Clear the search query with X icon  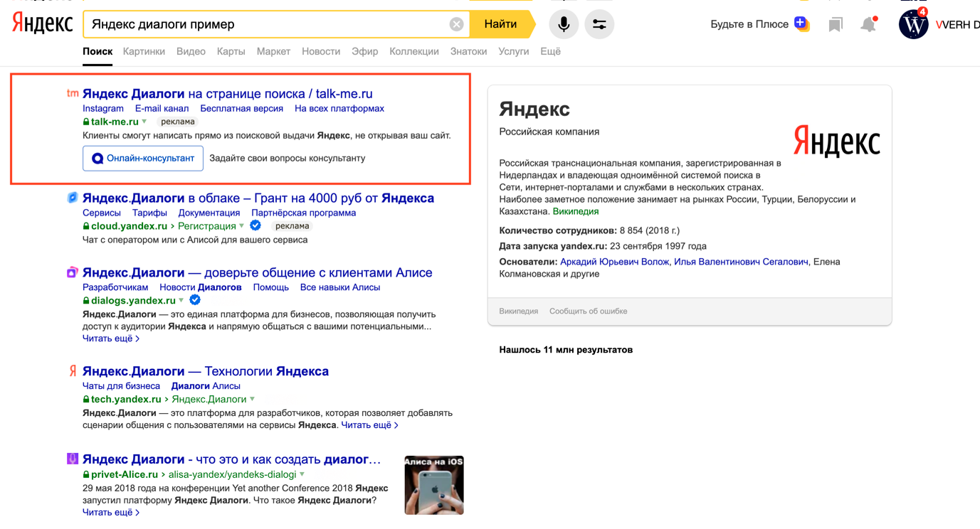point(456,24)
